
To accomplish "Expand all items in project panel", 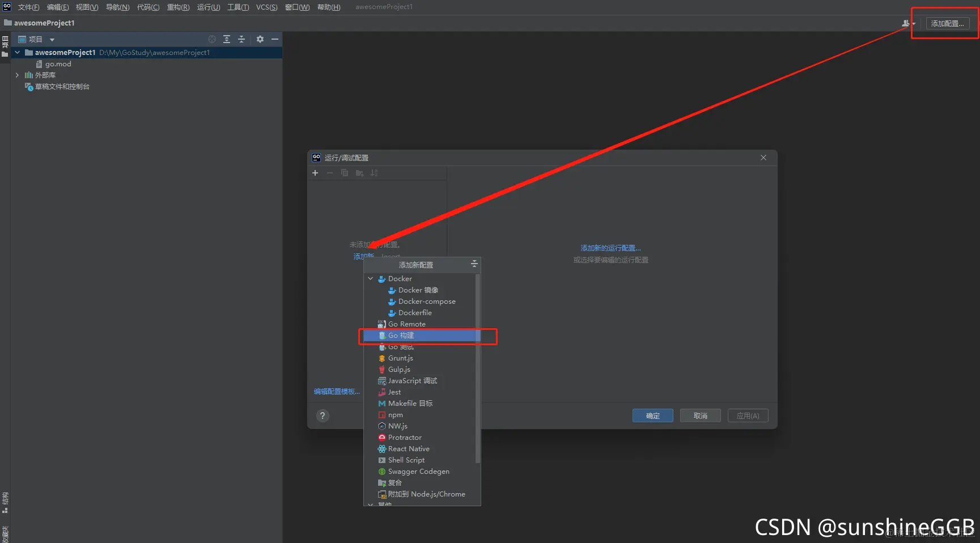I will coord(227,39).
